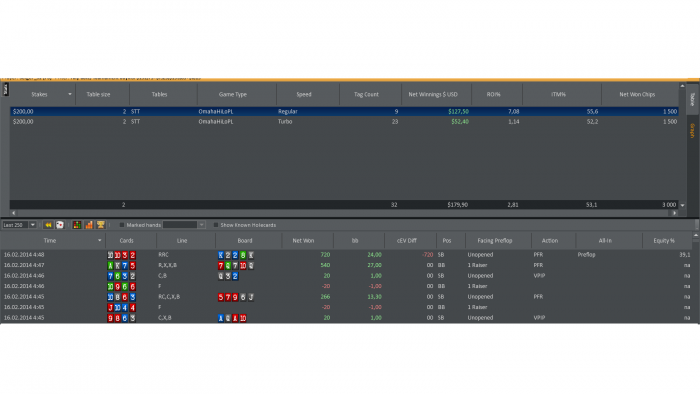
Task: Click the 266 net won value
Action: pos(325,297)
